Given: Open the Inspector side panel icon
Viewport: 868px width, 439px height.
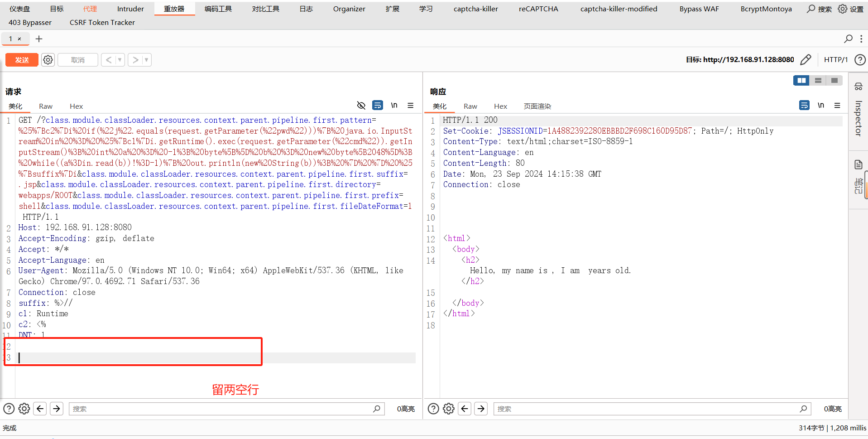Looking at the screenshot, I should pyautogui.click(x=858, y=87).
